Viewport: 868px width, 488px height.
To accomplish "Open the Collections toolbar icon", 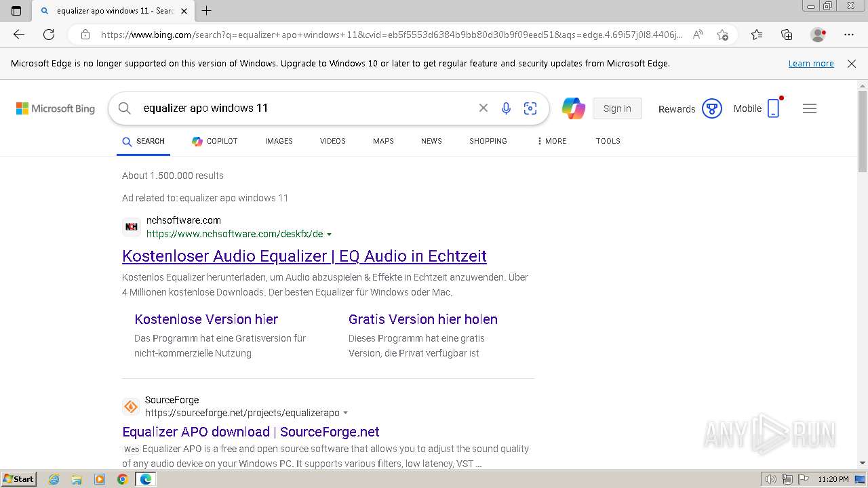I will click(x=787, y=35).
